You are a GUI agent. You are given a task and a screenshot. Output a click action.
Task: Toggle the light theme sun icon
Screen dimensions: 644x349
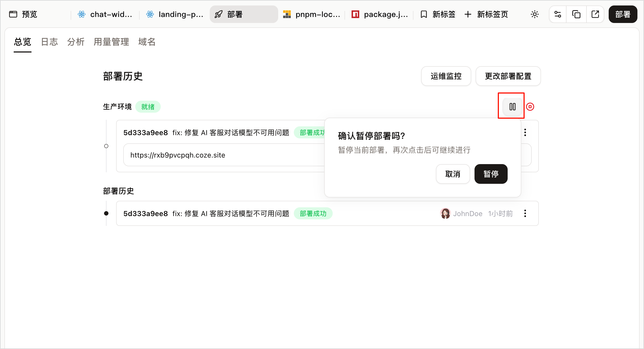click(x=534, y=14)
